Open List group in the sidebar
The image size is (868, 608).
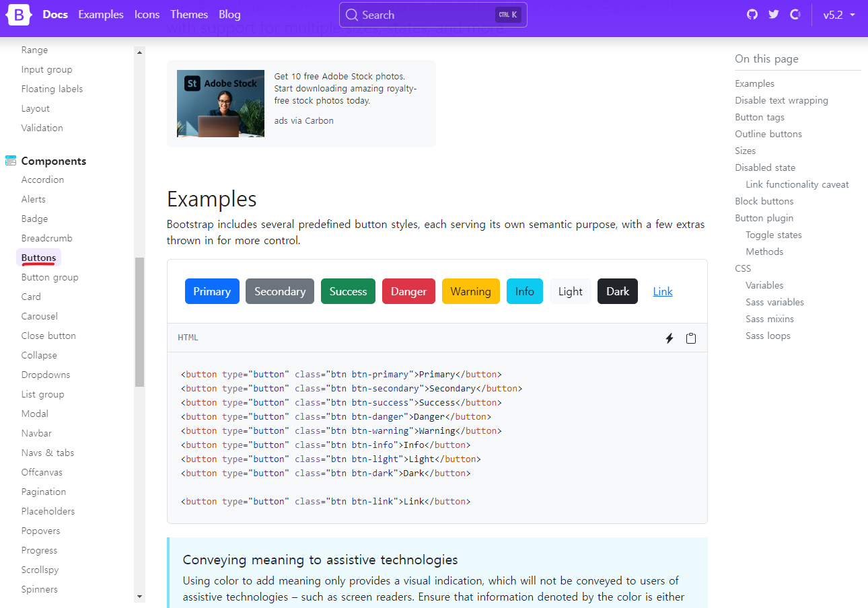point(42,394)
